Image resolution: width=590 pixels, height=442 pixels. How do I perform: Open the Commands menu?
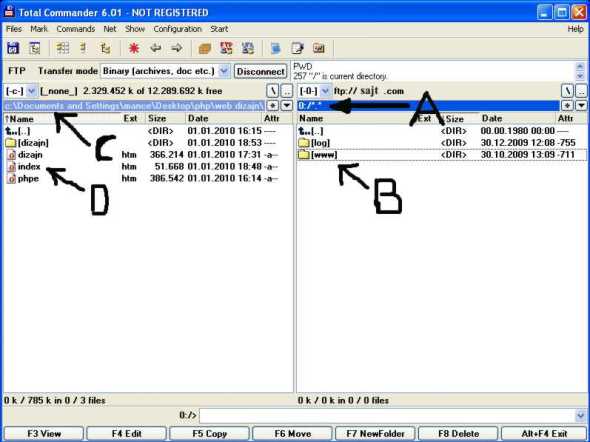click(x=76, y=29)
